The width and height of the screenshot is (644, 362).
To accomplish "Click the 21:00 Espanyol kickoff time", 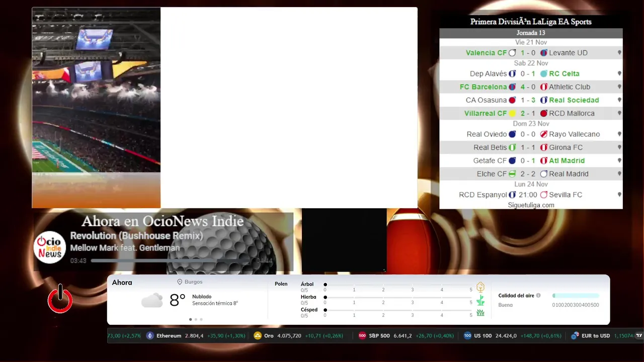I will [x=528, y=195].
